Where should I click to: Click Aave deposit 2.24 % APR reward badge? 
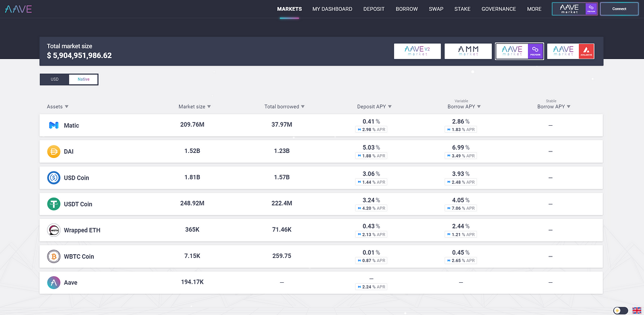(x=371, y=287)
